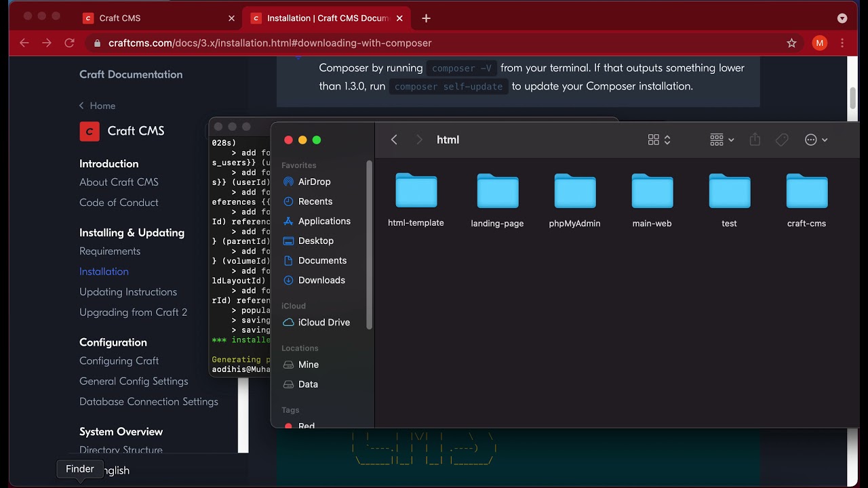Select the Red tag in Finder
Screen dimensions: 868x488
click(x=298, y=425)
